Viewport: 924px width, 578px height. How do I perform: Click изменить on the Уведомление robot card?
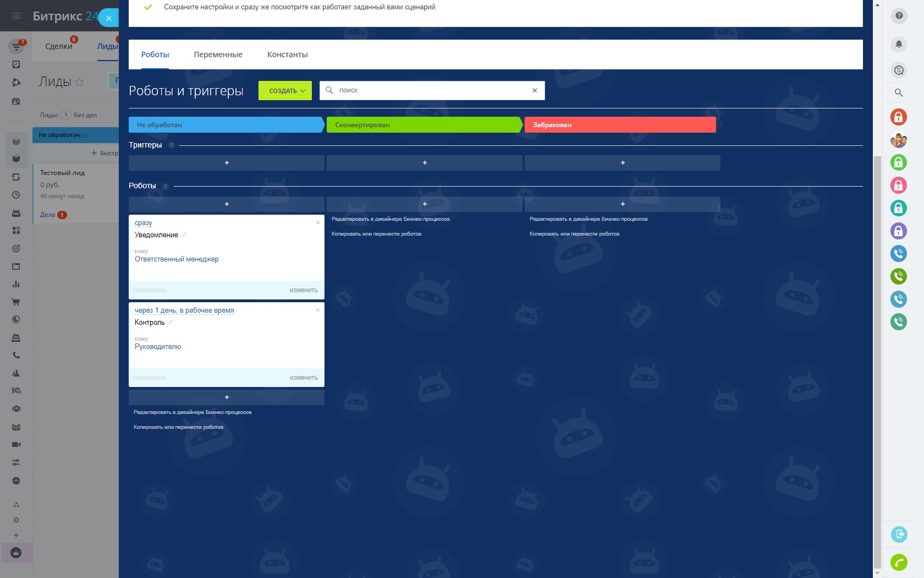[x=304, y=290]
